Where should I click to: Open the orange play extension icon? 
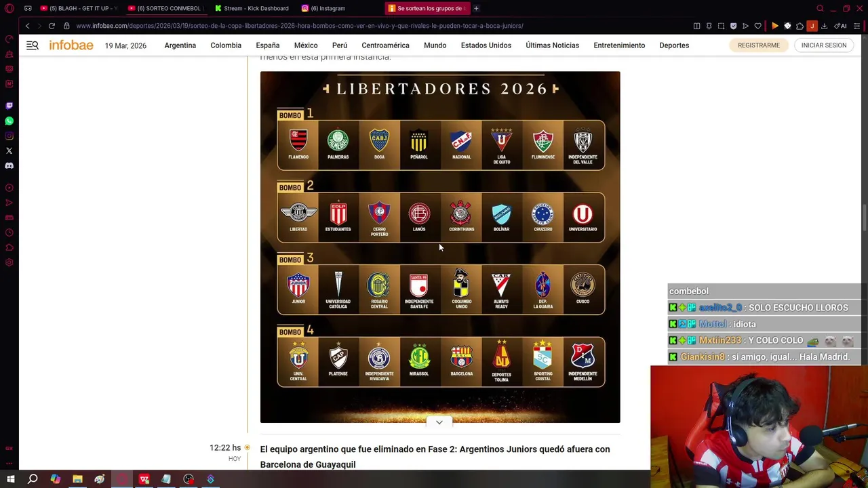coord(775,26)
